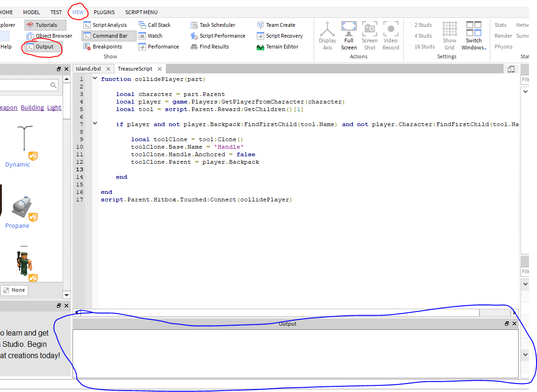Screen dimensions: 537x392
Task: Open Script Analysis window
Action: pyautogui.click(x=106, y=25)
